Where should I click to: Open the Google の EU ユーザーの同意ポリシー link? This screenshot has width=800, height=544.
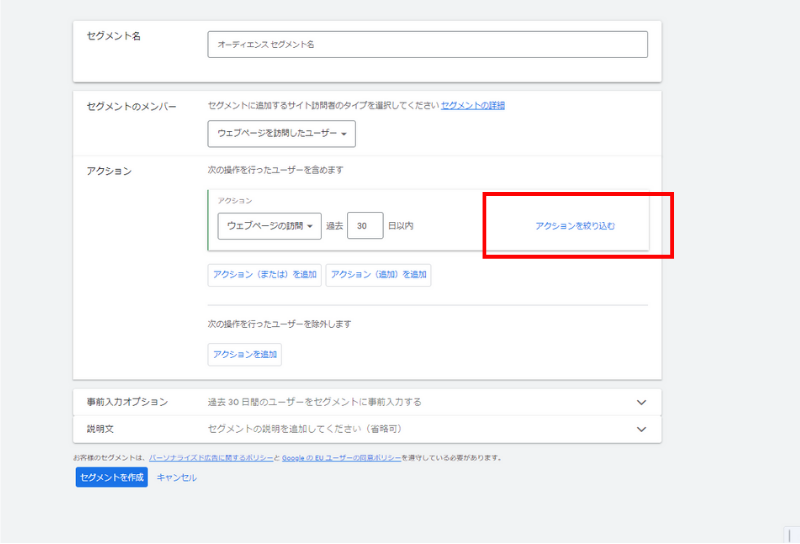[341, 458]
